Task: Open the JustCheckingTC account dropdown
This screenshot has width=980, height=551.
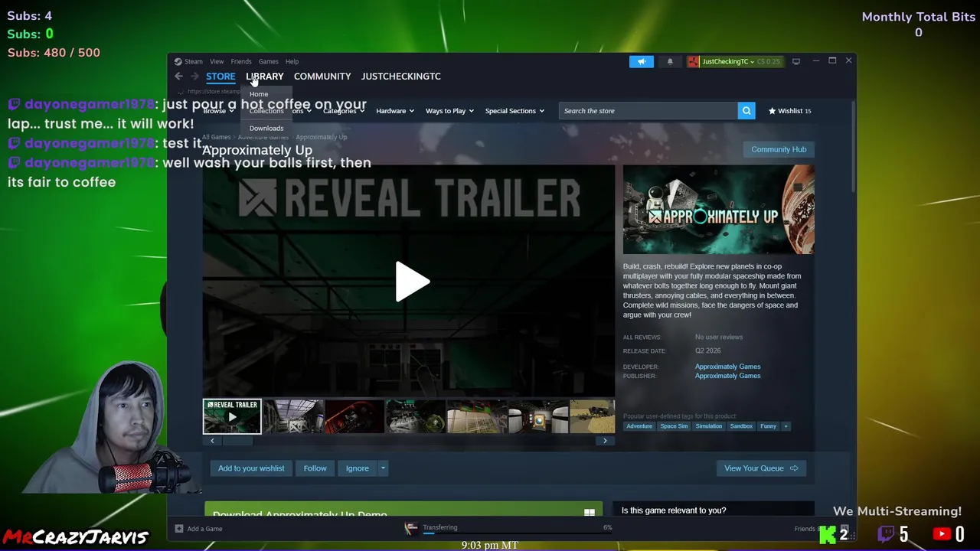Action: click(727, 61)
